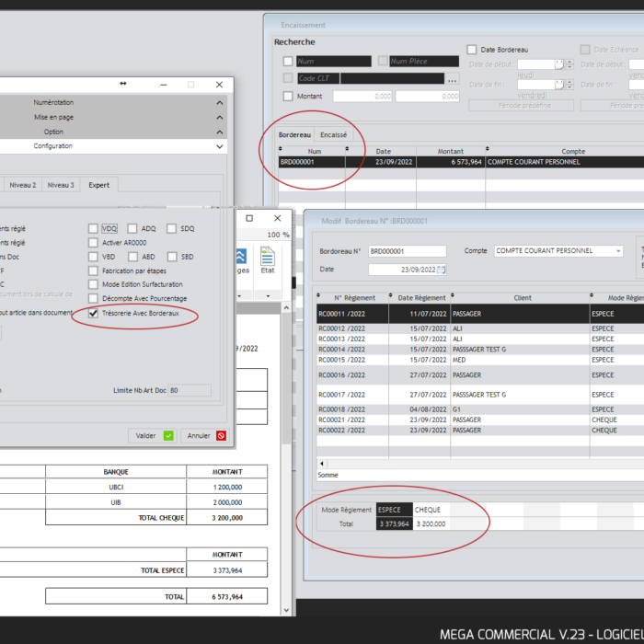The width and height of the screenshot is (644, 644).
Task: Click the Client column header
Action: (522, 298)
